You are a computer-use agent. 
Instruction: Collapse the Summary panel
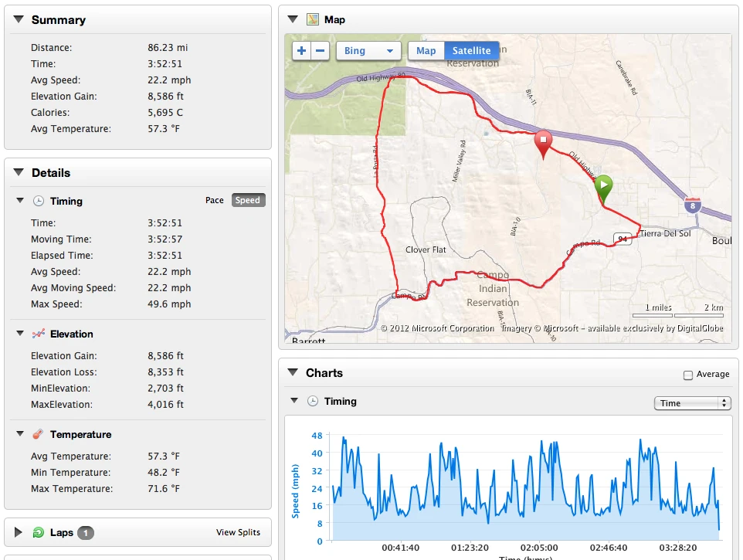coord(19,20)
